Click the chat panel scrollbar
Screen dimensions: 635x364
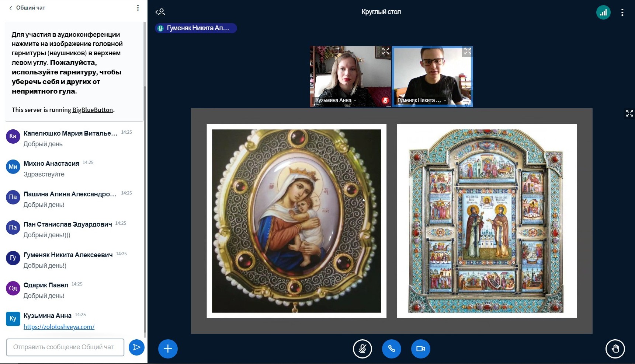click(x=145, y=210)
